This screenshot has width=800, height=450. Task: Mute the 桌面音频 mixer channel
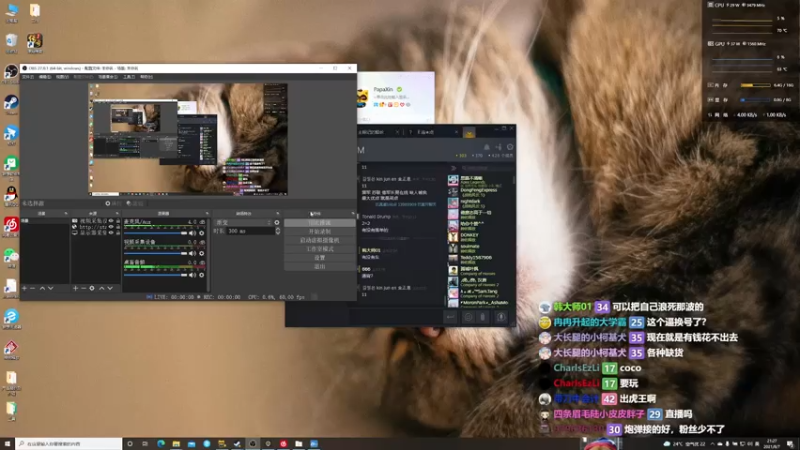click(192, 275)
